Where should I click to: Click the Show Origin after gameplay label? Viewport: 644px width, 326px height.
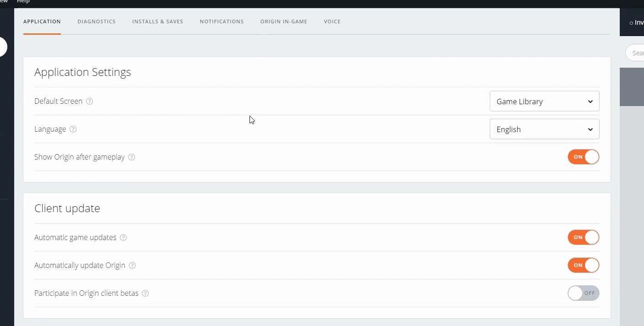tap(80, 157)
